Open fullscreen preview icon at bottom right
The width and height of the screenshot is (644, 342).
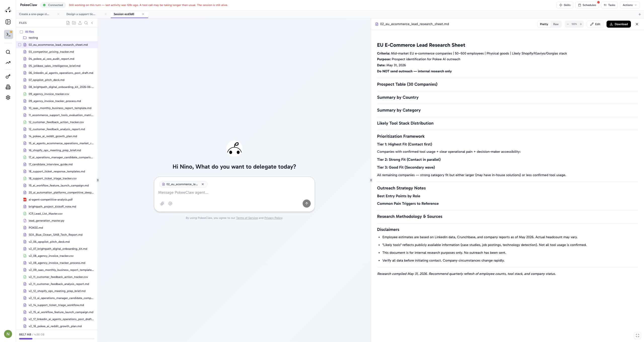coord(637,335)
